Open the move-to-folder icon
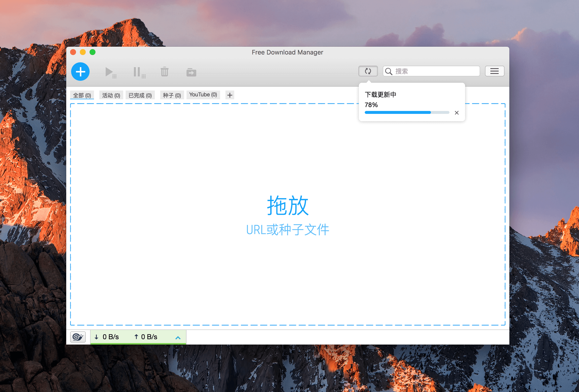The image size is (579, 392). click(191, 72)
